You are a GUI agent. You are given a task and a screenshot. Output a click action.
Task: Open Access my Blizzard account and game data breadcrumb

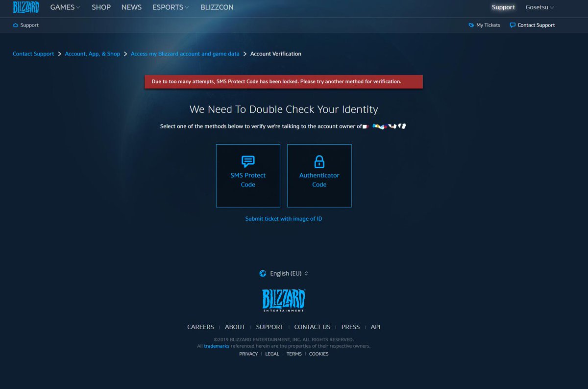(185, 54)
